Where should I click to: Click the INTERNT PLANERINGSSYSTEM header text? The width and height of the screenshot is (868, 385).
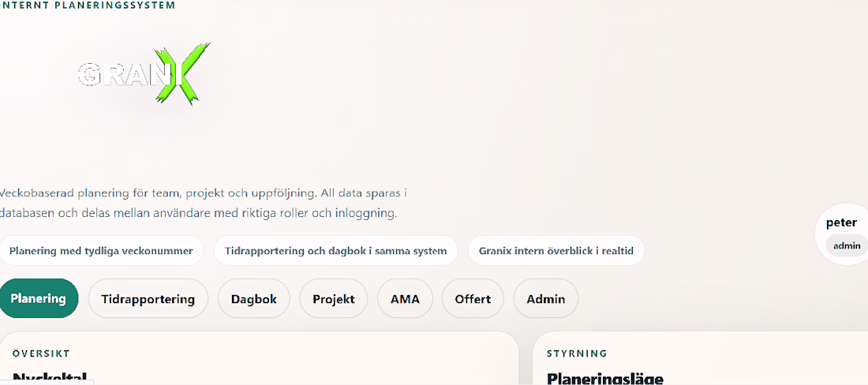(88, 6)
